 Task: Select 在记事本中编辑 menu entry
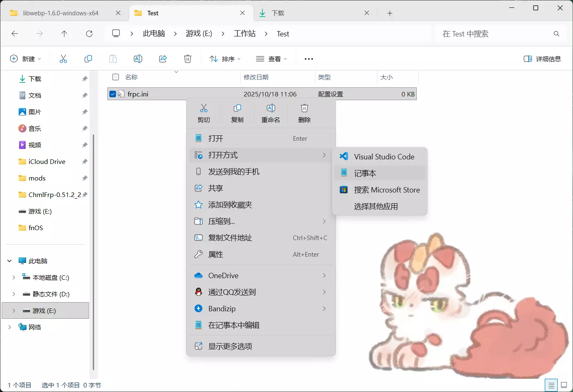261,325
